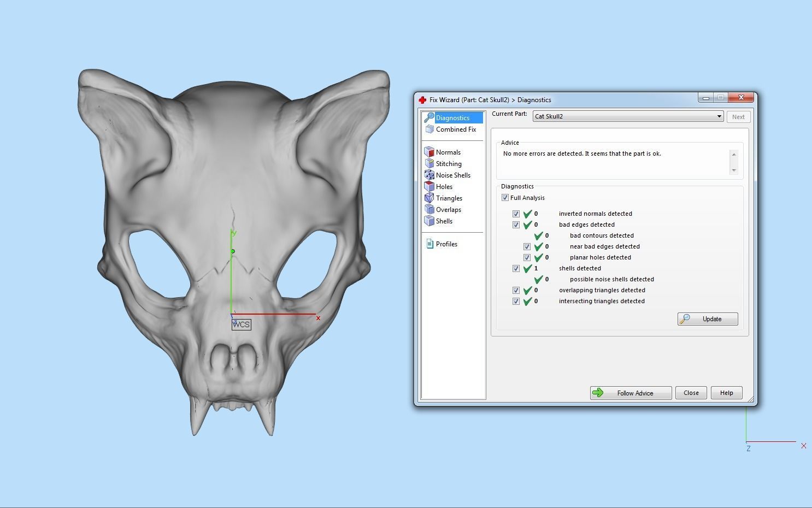Click the Noise Shells icon

tap(429, 175)
